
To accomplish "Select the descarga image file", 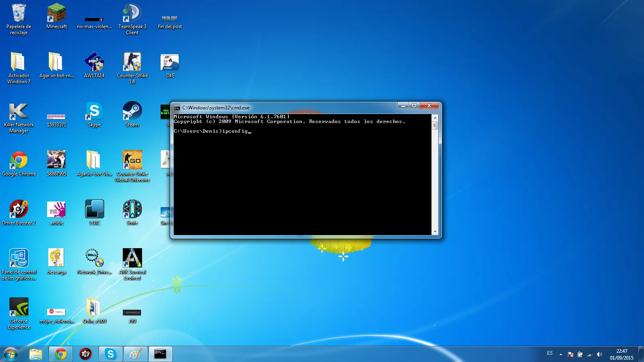I will pyautogui.click(x=56, y=262).
